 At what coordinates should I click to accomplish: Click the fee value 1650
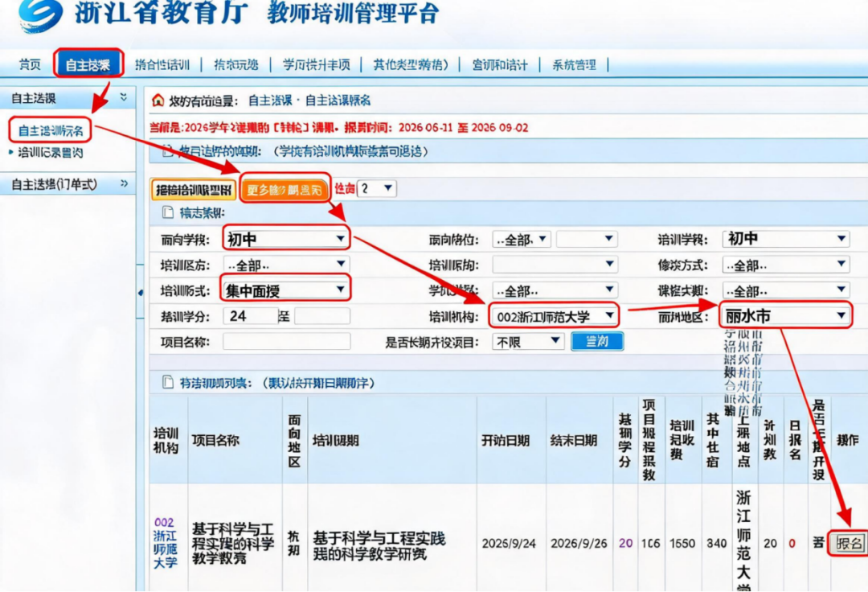tap(682, 543)
